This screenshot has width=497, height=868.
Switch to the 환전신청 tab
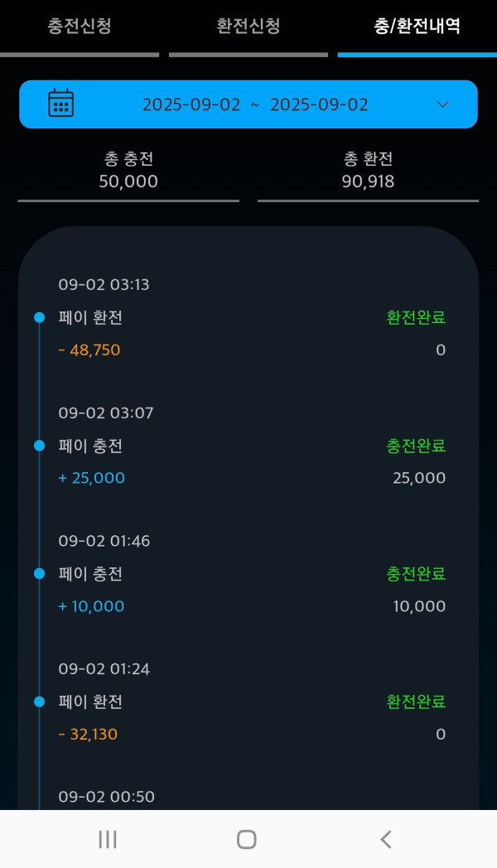(x=248, y=27)
